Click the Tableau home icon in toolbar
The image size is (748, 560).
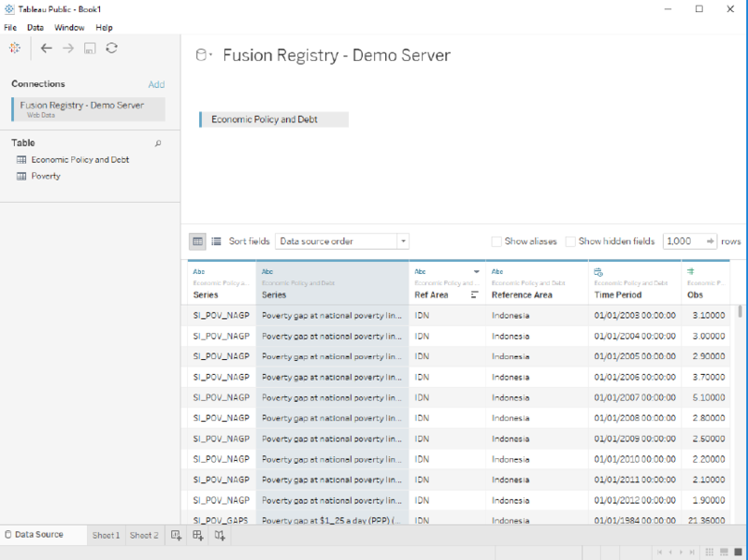(x=14, y=48)
